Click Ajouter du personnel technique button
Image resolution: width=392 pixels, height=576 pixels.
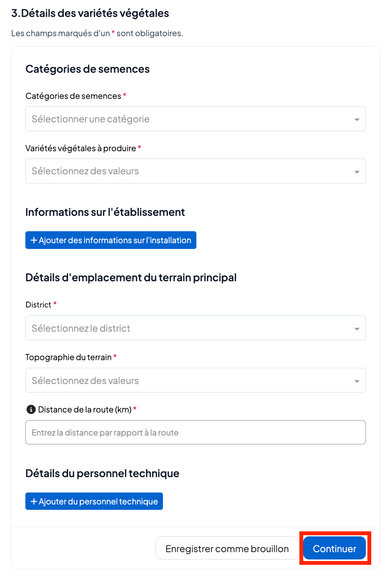[x=94, y=501]
